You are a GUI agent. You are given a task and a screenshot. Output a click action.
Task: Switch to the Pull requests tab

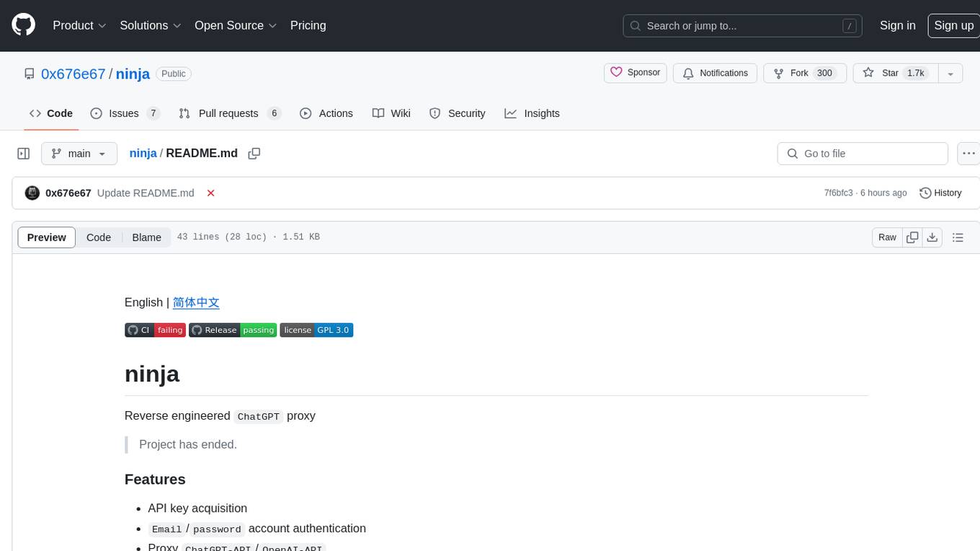pyautogui.click(x=230, y=113)
